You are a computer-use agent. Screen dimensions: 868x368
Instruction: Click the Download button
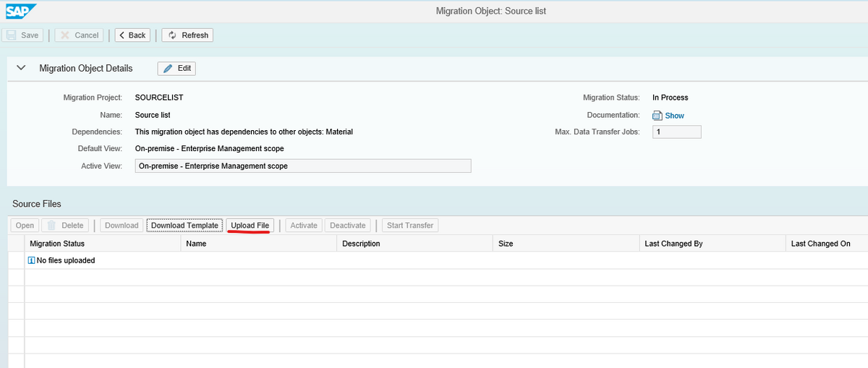point(122,225)
